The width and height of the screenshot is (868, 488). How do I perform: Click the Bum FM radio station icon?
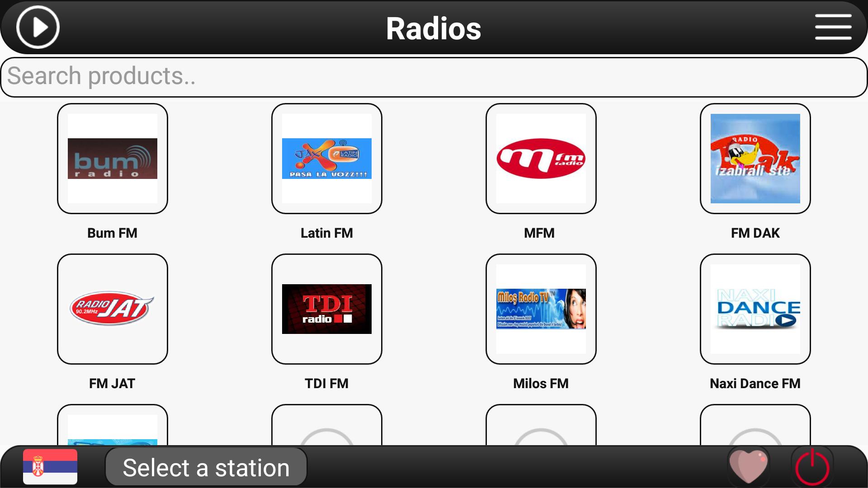pos(112,158)
